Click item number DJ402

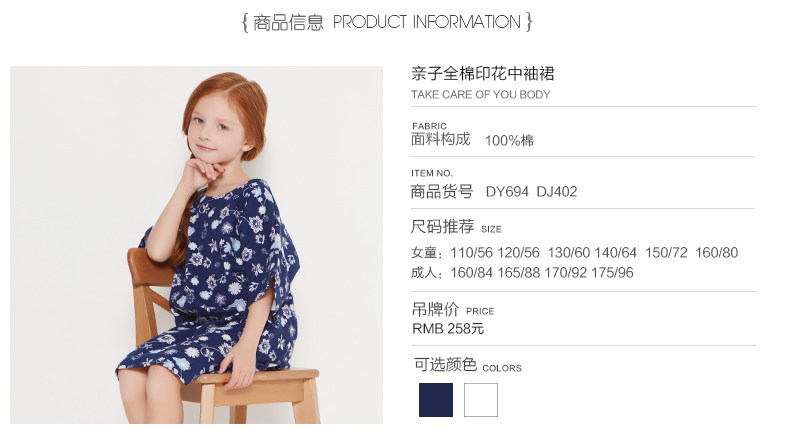coord(557,192)
